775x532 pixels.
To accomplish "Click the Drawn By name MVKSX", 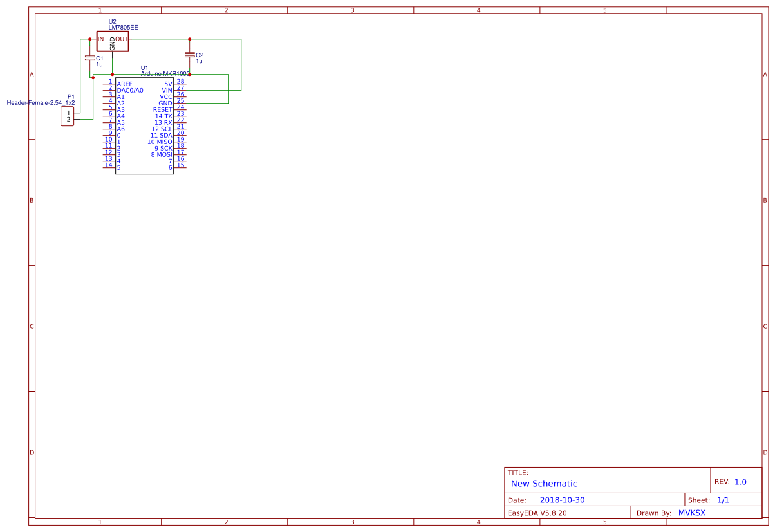I will click(692, 513).
